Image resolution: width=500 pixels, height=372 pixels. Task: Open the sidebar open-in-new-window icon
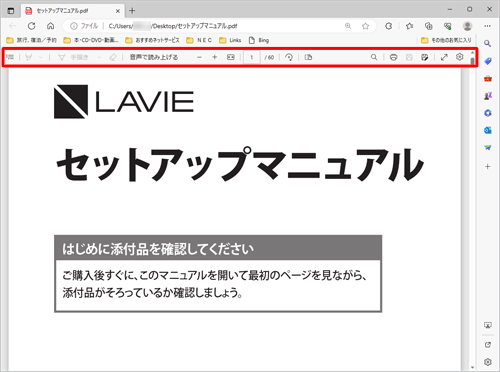(x=488, y=345)
